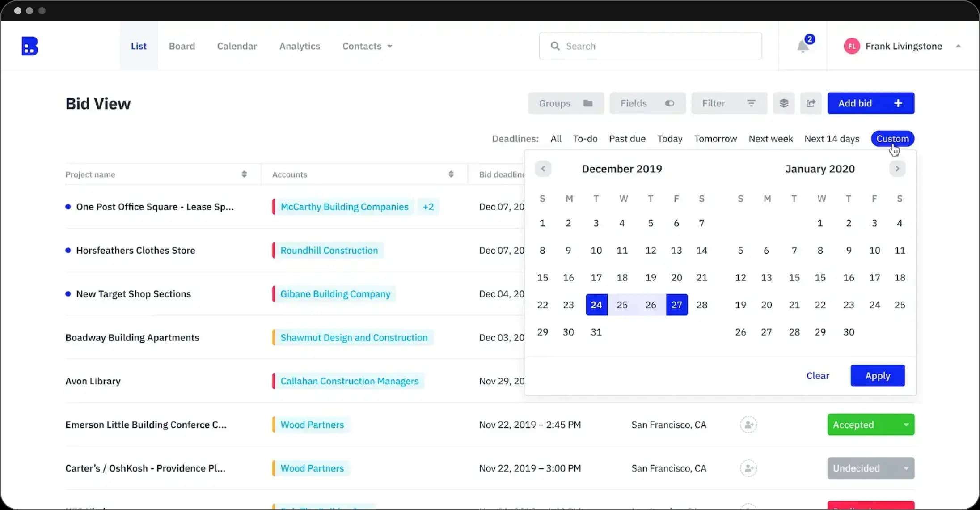Select the Past due deadline filter
This screenshot has width=980, height=510.
coord(627,139)
